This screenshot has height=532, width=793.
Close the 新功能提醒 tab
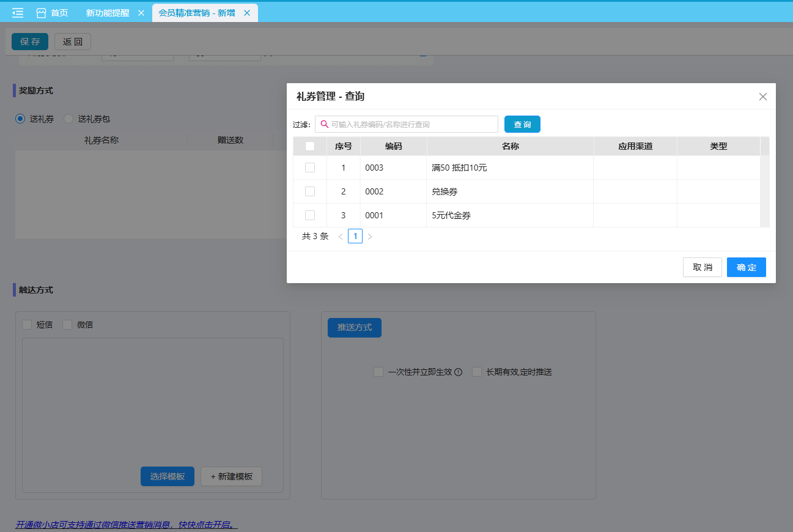pos(141,13)
